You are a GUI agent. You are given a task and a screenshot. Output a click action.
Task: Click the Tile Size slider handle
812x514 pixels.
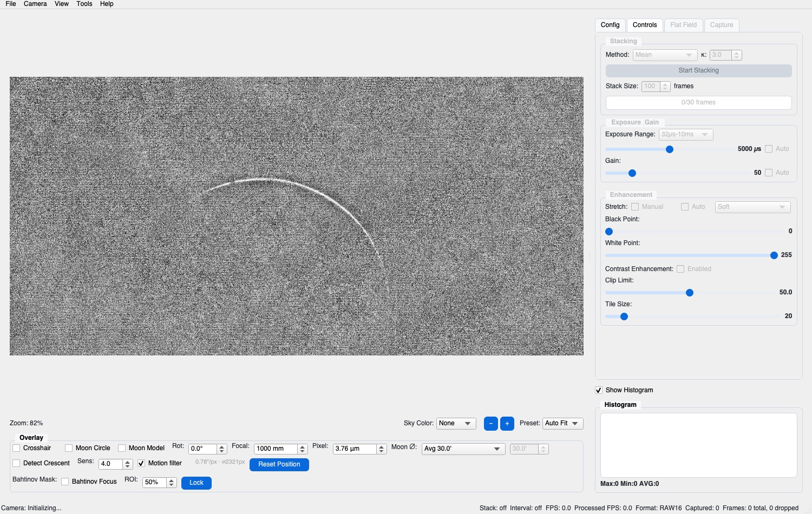pos(624,317)
